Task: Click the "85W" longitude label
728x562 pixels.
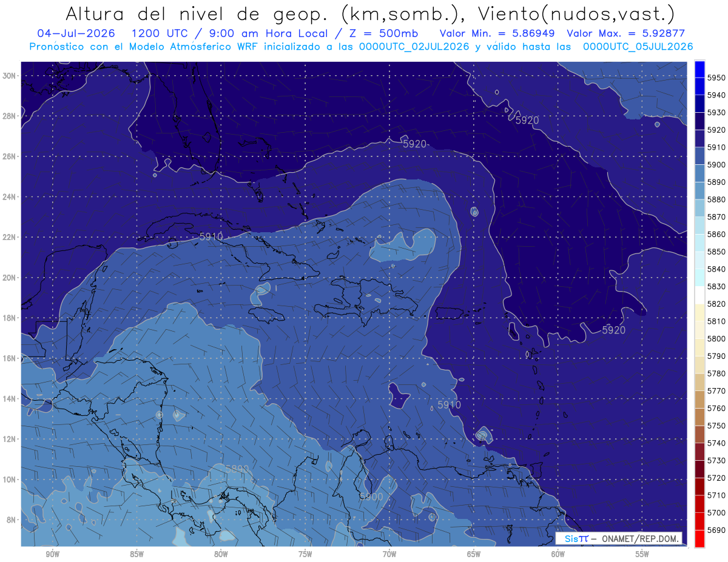Action: click(136, 554)
